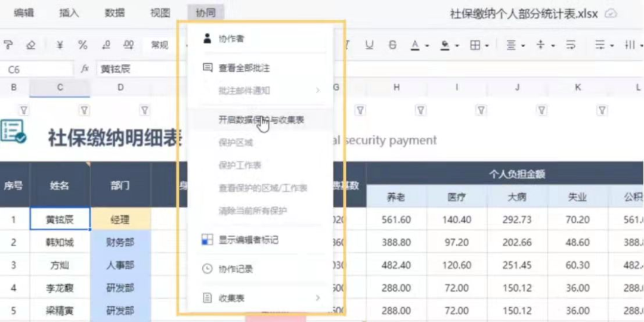Click the row settings icon
Viewport: 644px width, 322px height.
(600, 45)
